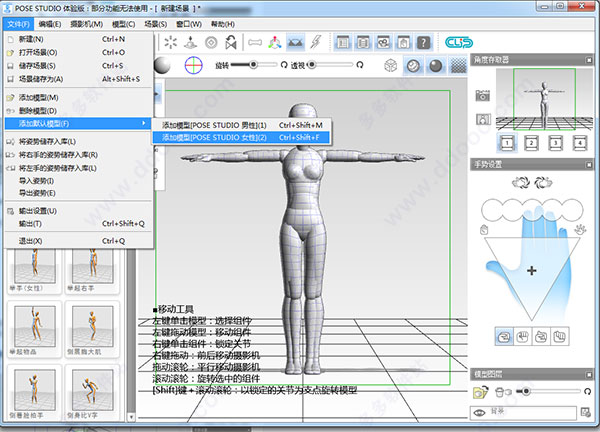
Task: Click the plus marker inside the hand triangle
Action: pos(532,271)
